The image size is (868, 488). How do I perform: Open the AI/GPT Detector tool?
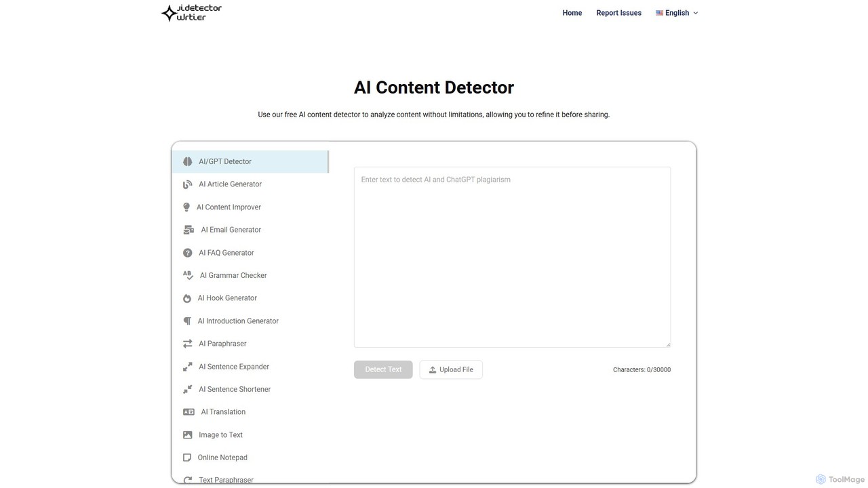click(250, 161)
